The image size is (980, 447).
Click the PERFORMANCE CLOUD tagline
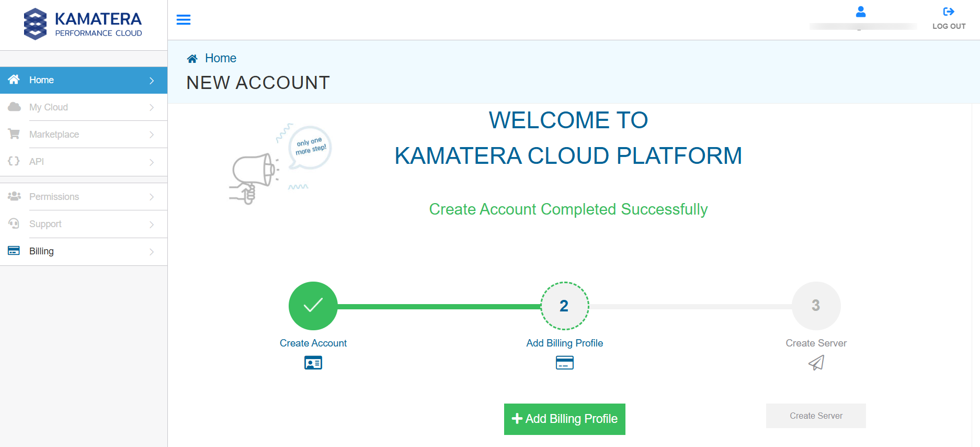point(99,33)
